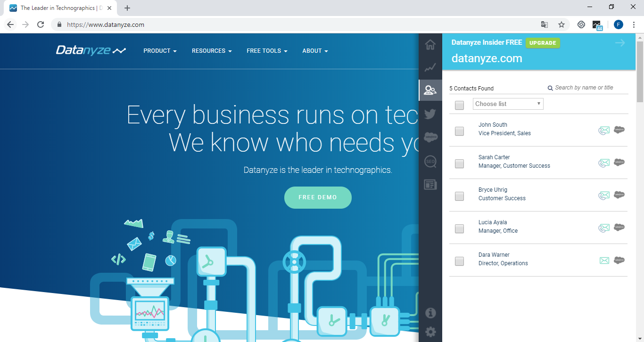Screen dimensions: 644x342
Task: Check the box for Dara Warner
Action: [459, 261]
